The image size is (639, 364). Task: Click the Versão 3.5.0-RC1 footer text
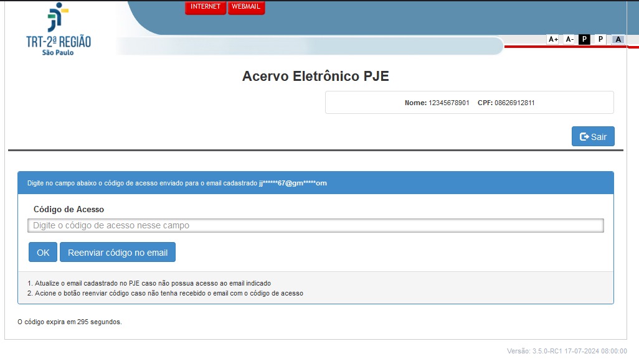[x=567, y=351]
